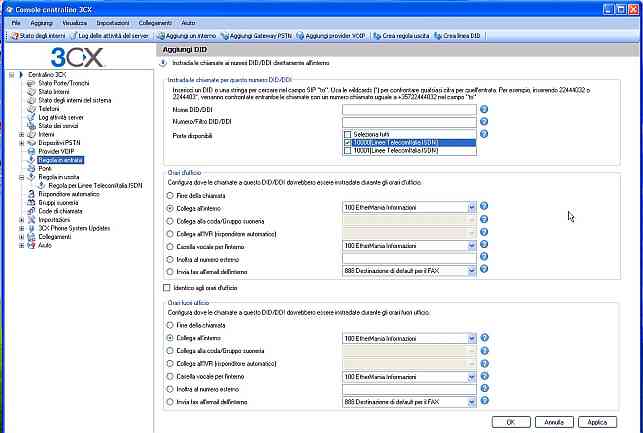Expand the Interni tree node

pyautogui.click(x=21, y=134)
